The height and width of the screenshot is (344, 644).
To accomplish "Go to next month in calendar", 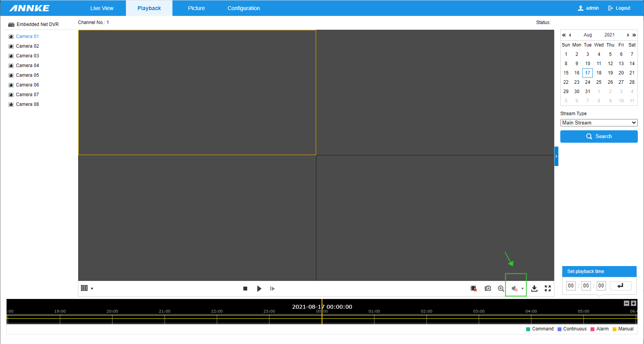I will tap(628, 35).
